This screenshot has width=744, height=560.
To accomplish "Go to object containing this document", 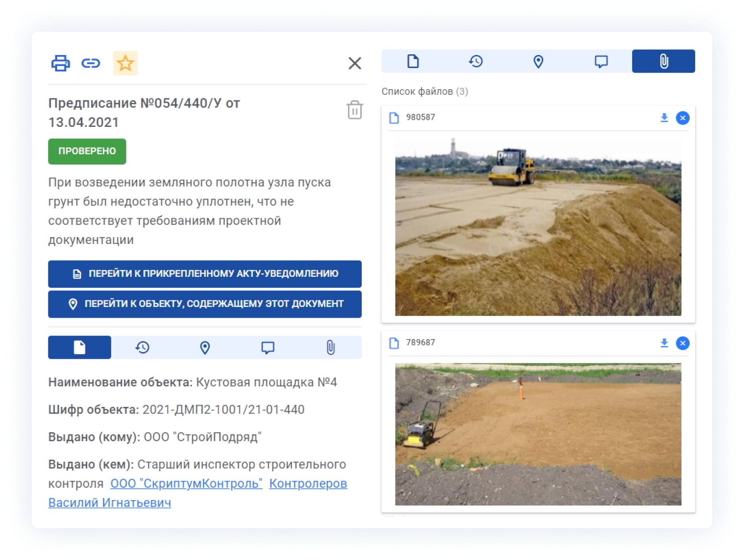I will pos(205,304).
